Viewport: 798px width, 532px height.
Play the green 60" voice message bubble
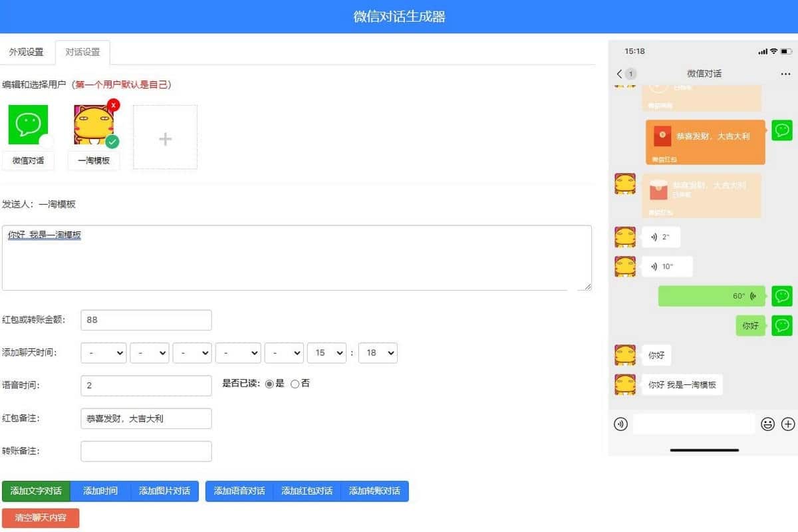[712, 296]
